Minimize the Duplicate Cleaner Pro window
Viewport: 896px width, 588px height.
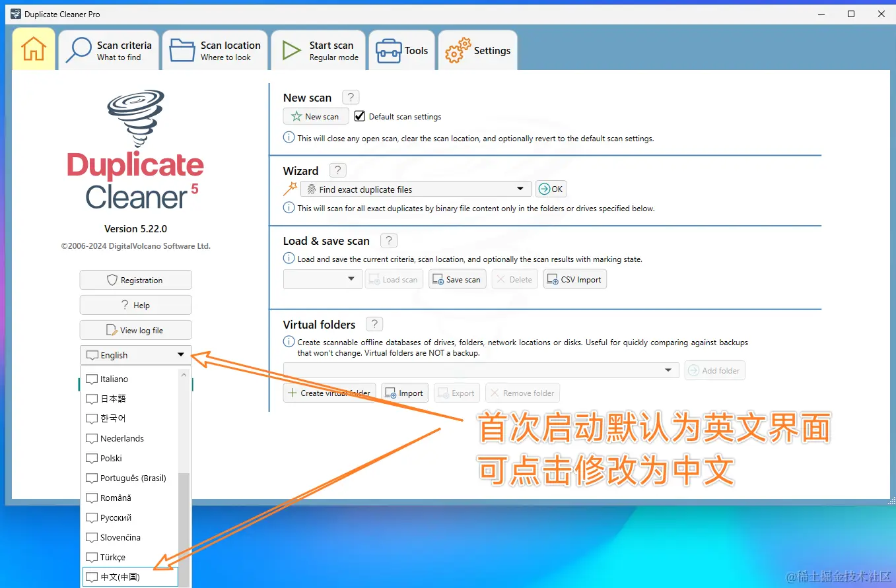[821, 14]
